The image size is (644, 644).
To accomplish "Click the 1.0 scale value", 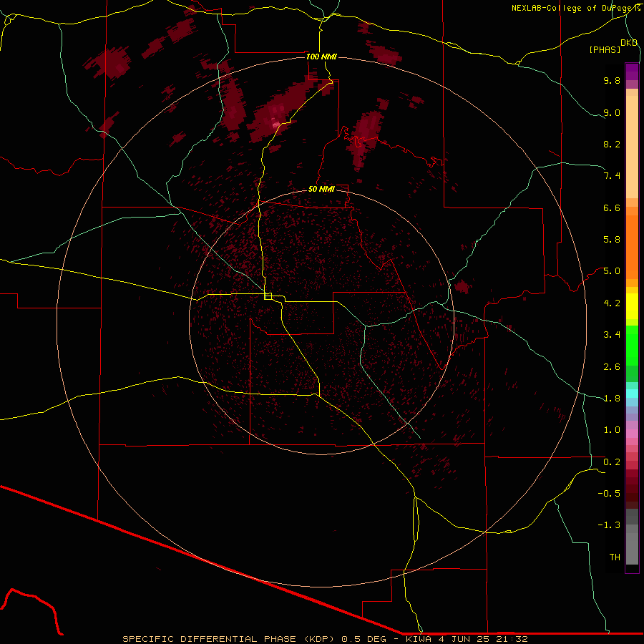I will [x=612, y=429].
